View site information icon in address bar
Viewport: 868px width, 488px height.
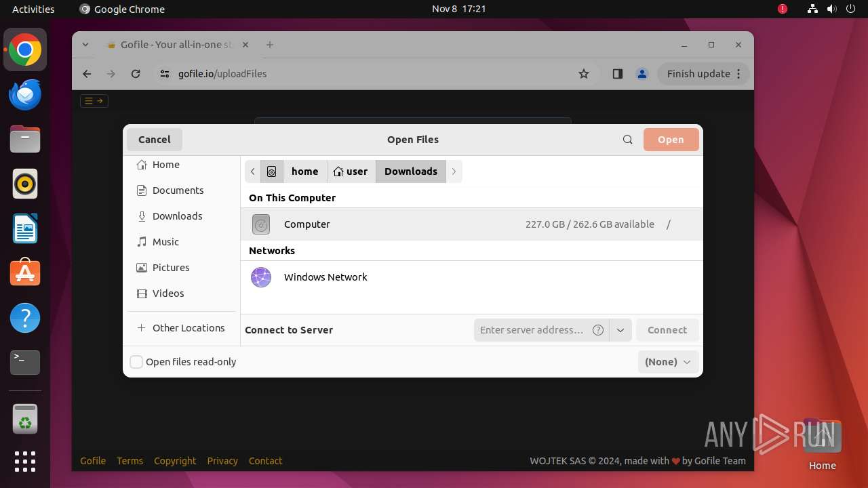(x=165, y=74)
